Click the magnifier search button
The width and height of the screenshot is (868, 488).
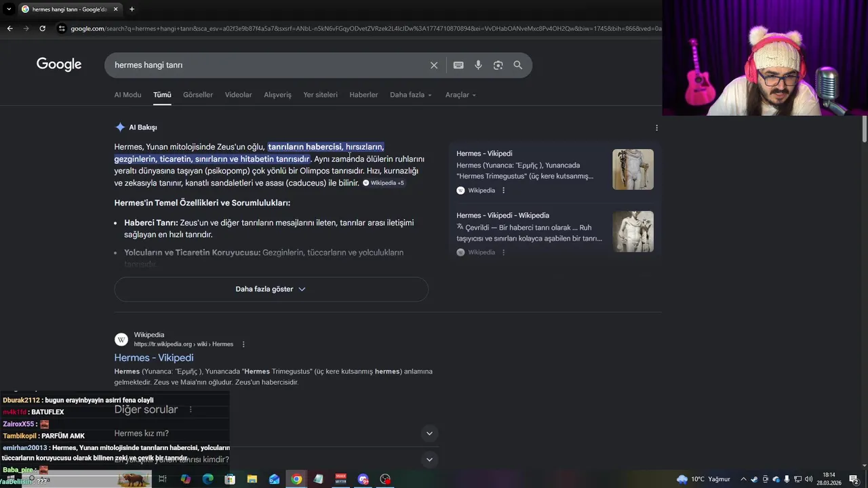[518, 65]
